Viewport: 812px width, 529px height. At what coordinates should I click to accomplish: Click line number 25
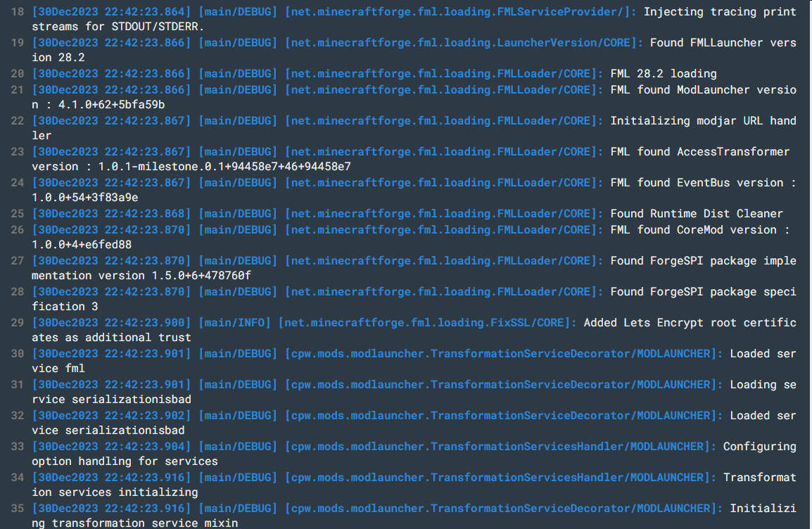pyautogui.click(x=18, y=214)
